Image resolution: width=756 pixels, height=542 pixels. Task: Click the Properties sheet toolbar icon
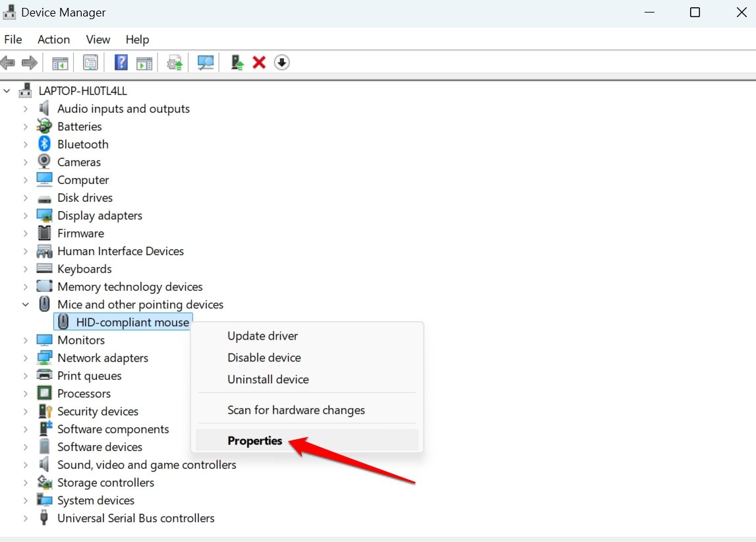90,63
